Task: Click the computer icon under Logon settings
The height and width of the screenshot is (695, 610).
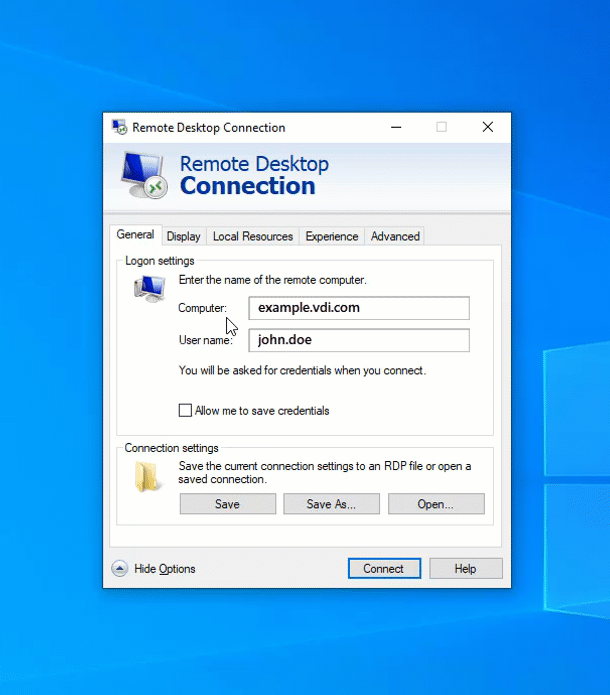Action: 149,289
